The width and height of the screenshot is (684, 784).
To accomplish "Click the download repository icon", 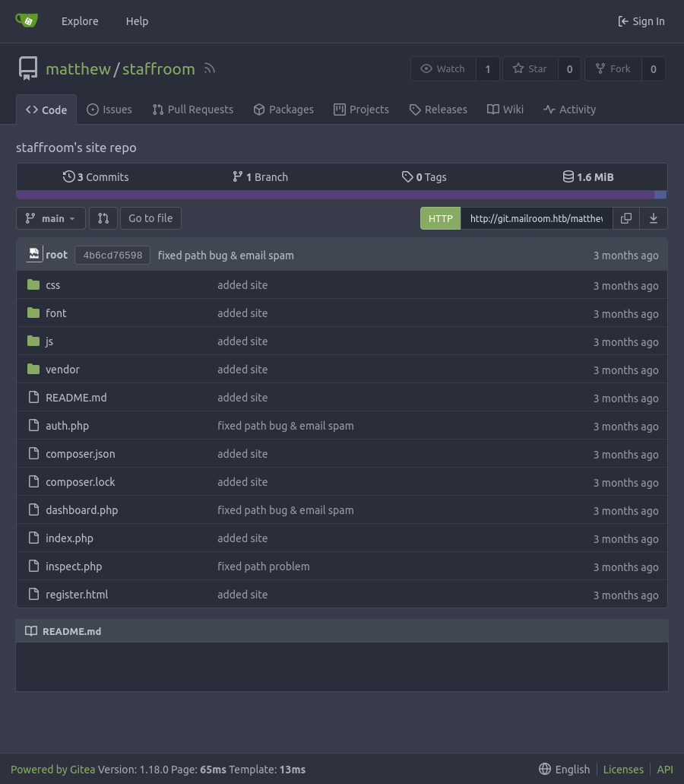I will tap(653, 218).
